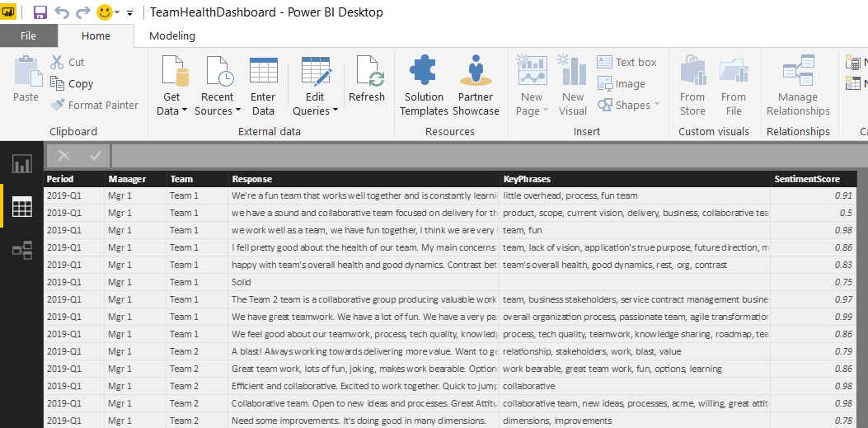Open Get Data dropdown
Image resolution: width=868 pixels, height=428 pixels.
coord(172,85)
